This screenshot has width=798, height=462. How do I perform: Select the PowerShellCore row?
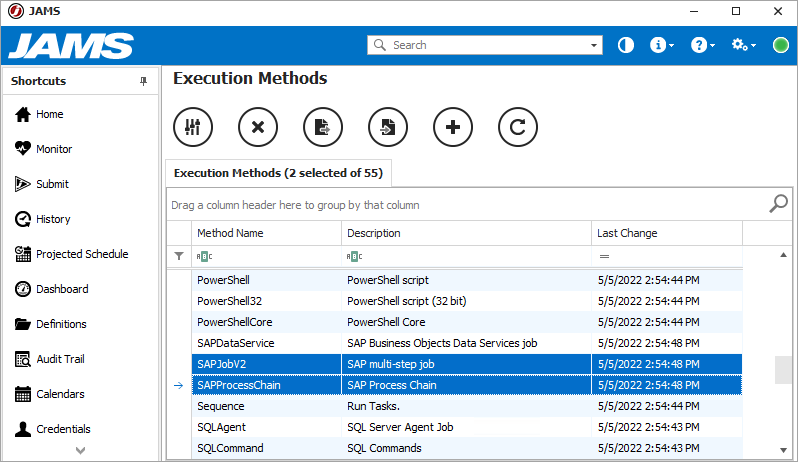pyautogui.click(x=467, y=322)
